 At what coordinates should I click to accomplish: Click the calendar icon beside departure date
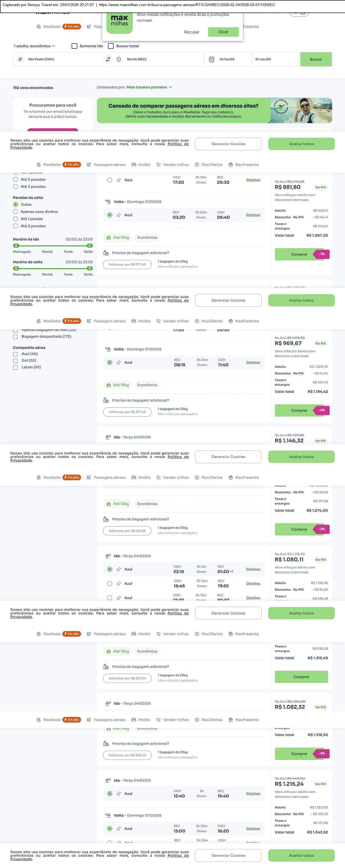(212, 59)
